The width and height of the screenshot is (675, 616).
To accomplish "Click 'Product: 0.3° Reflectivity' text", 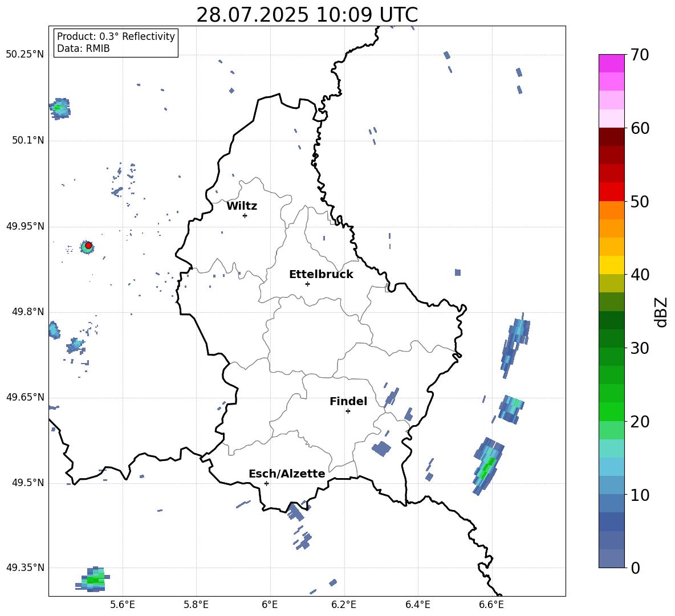I will [x=116, y=36].
